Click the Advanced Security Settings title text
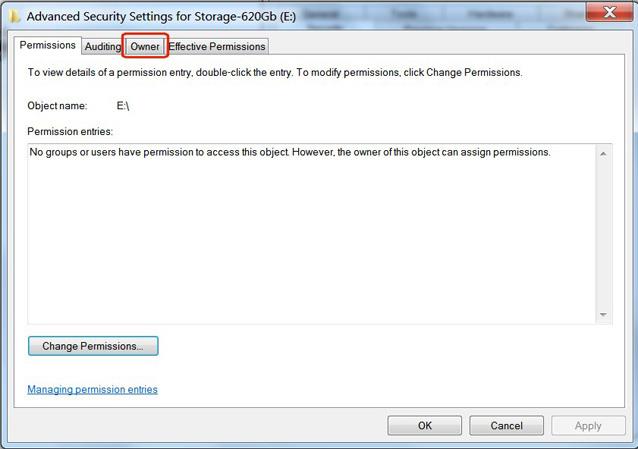638x449 pixels. [x=161, y=17]
